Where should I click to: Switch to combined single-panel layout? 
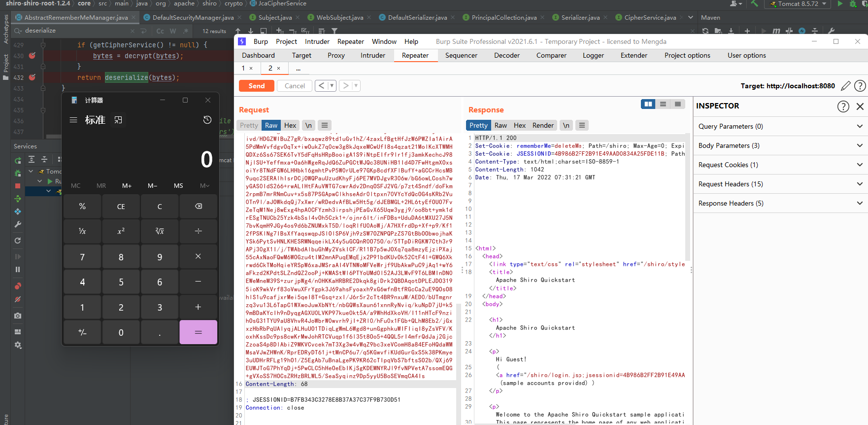678,104
